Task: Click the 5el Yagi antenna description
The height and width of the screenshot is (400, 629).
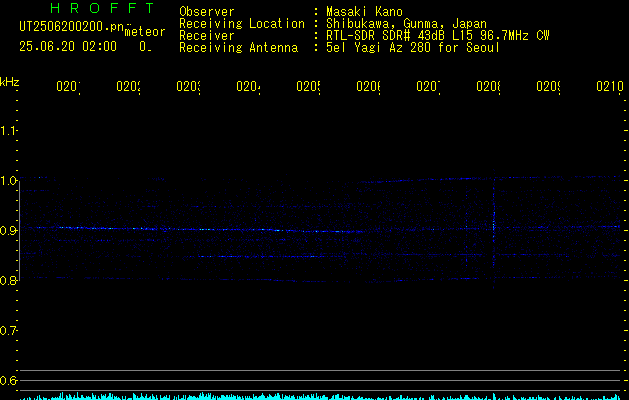Action: pos(413,48)
